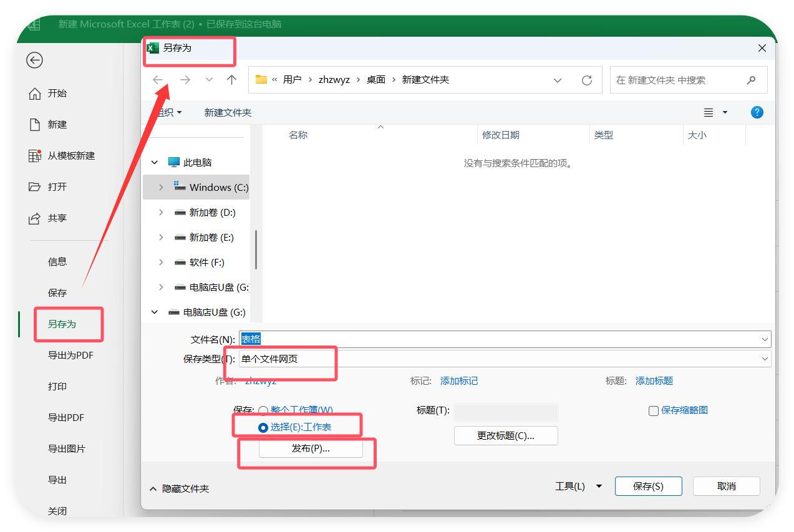Select the 选择(E):工作表 radio button
The image size is (794, 532).
point(263,428)
